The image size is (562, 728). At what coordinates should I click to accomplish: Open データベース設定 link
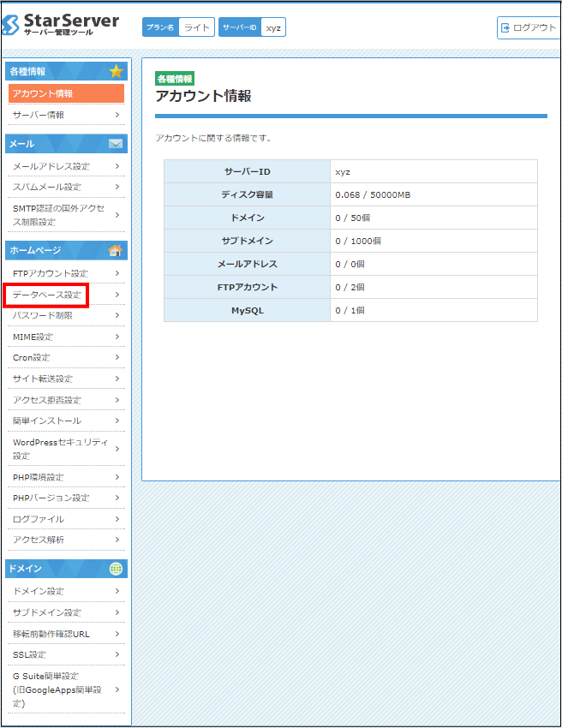point(66,295)
